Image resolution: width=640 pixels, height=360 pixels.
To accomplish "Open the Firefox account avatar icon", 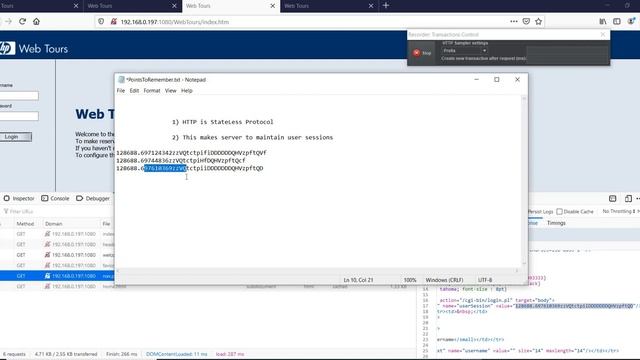I will coord(631,22).
